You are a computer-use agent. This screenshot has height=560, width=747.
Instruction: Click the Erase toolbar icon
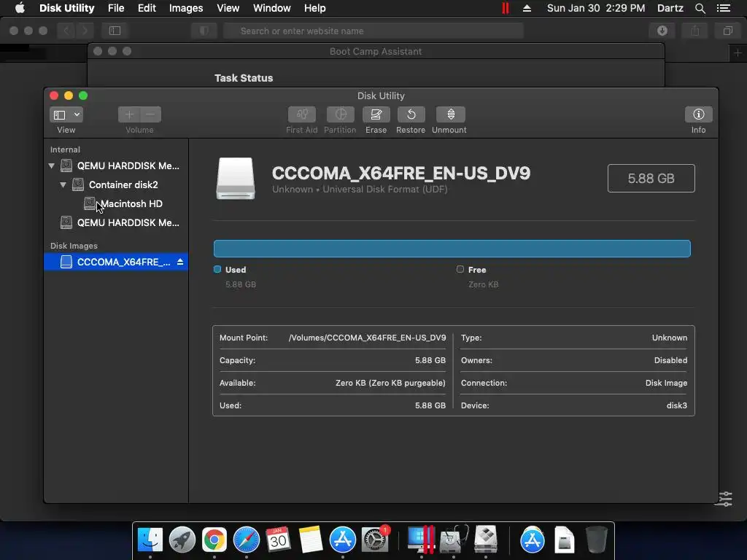pyautogui.click(x=376, y=114)
